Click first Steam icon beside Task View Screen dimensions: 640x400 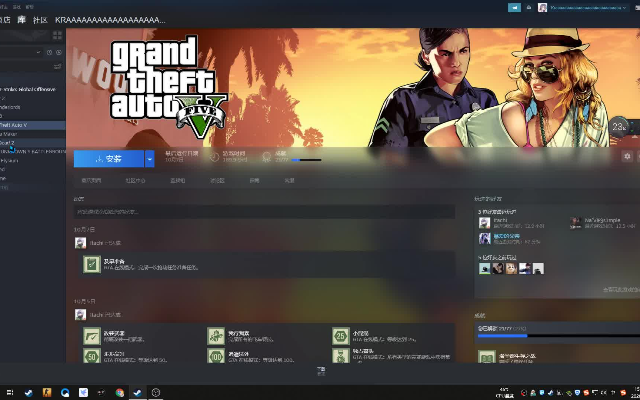(x=29, y=393)
